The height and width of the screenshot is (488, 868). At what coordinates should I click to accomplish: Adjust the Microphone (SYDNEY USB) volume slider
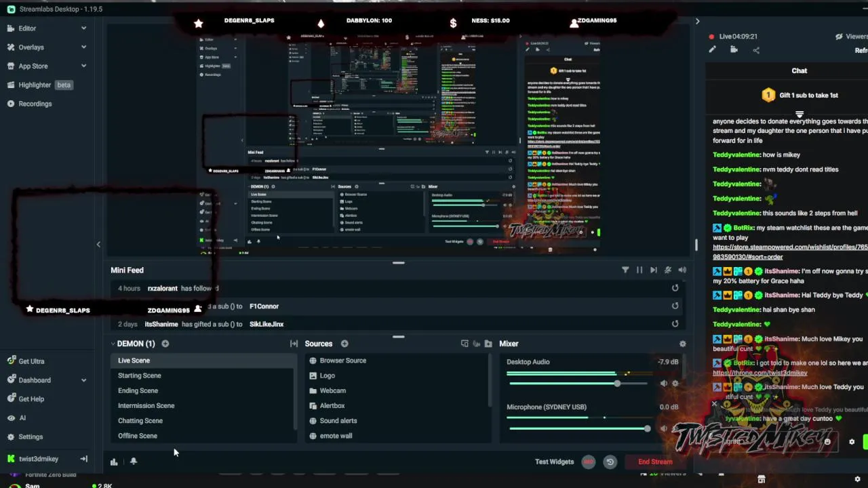pyautogui.click(x=580, y=428)
